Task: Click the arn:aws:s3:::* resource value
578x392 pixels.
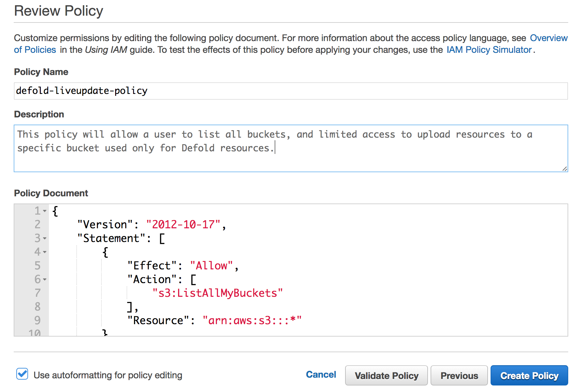Action: [x=252, y=320]
